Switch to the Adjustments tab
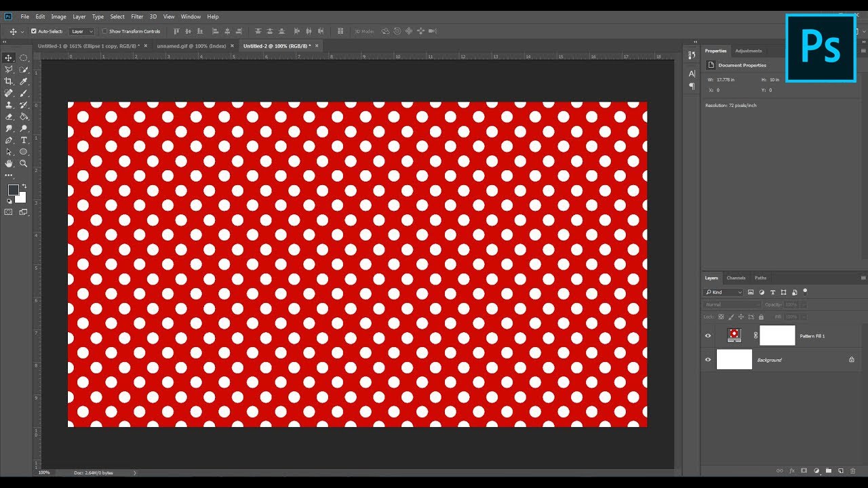 pyautogui.click(x=749, y=51)
